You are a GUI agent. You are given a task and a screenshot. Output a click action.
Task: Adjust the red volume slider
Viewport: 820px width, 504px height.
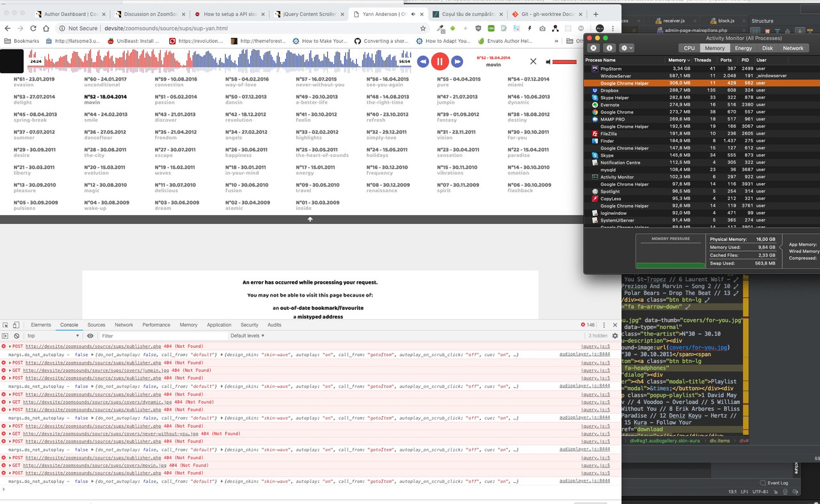(x=564, y=61)
